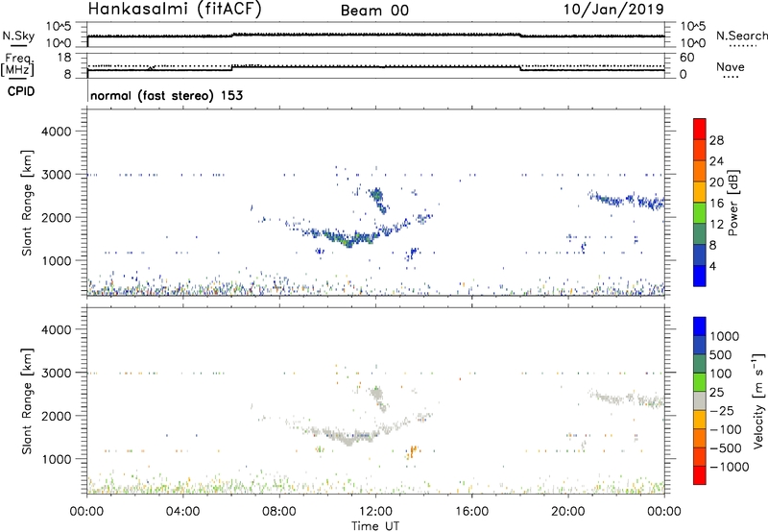The height and width of the screenshot is (532, 768).
Task: Click the Power [dB] colorbar title
Action: pyautogui.click(x=733, y=203)
